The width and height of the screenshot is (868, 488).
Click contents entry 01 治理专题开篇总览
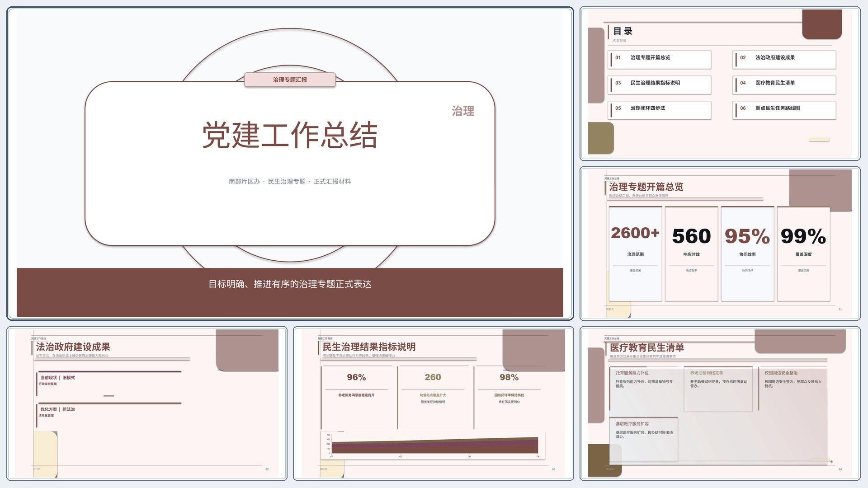[659, 59]
